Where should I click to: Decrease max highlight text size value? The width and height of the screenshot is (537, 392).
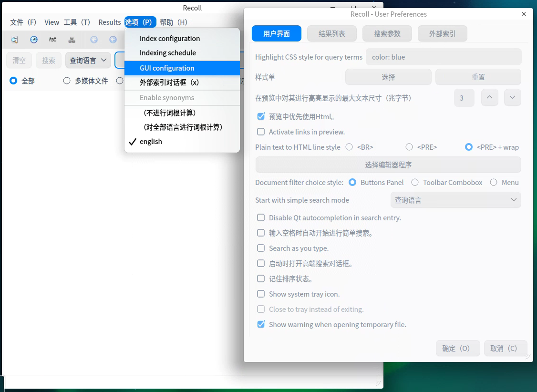(x=512, y=98)
